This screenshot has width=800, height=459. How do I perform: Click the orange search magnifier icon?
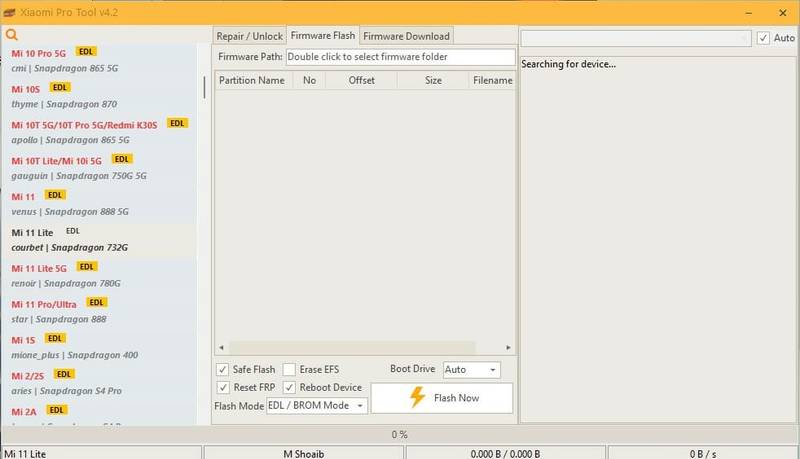coord(11,35)
